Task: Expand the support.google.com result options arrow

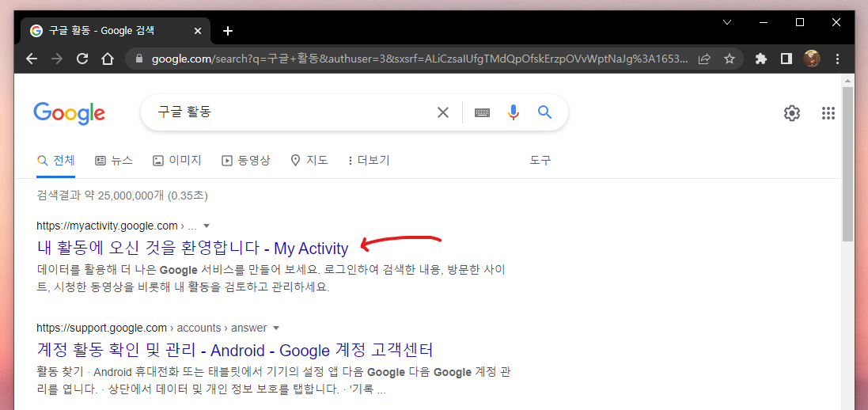Action: 276,328
